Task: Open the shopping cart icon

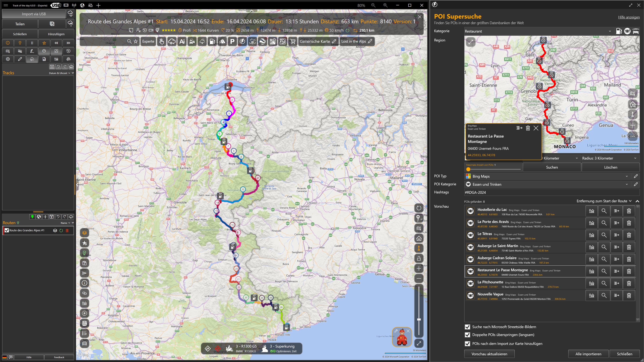Action: 293,41
